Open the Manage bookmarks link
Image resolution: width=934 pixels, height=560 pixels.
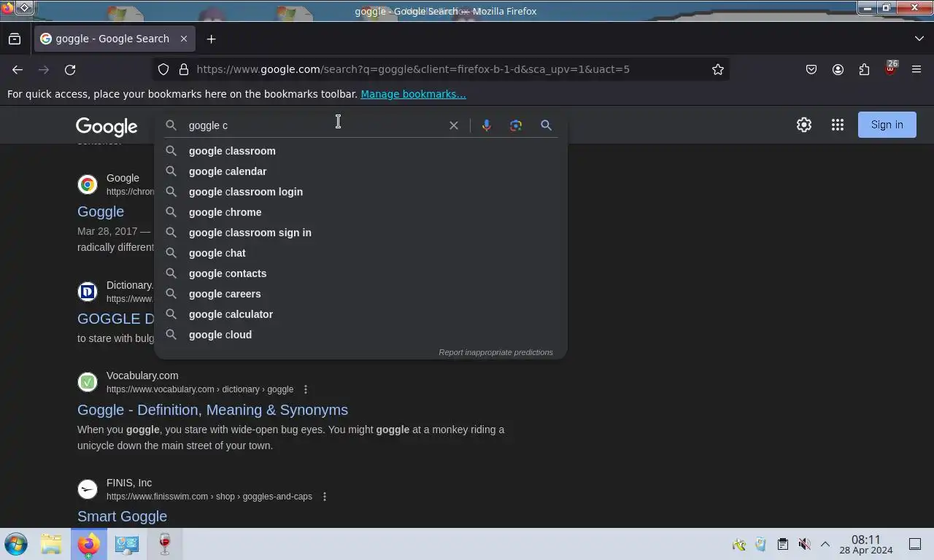(413, 94)
